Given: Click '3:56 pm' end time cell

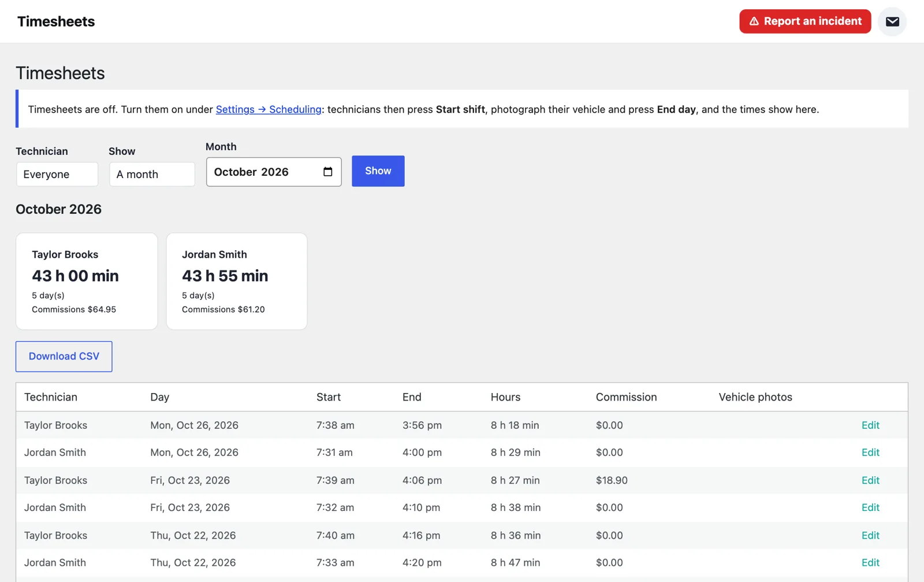Looking at the screenshot, I should (422, 425).
